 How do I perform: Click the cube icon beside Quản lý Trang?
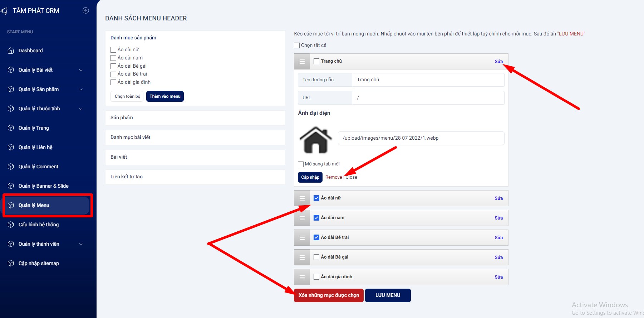pyautogui.click(x=11, y=128)
